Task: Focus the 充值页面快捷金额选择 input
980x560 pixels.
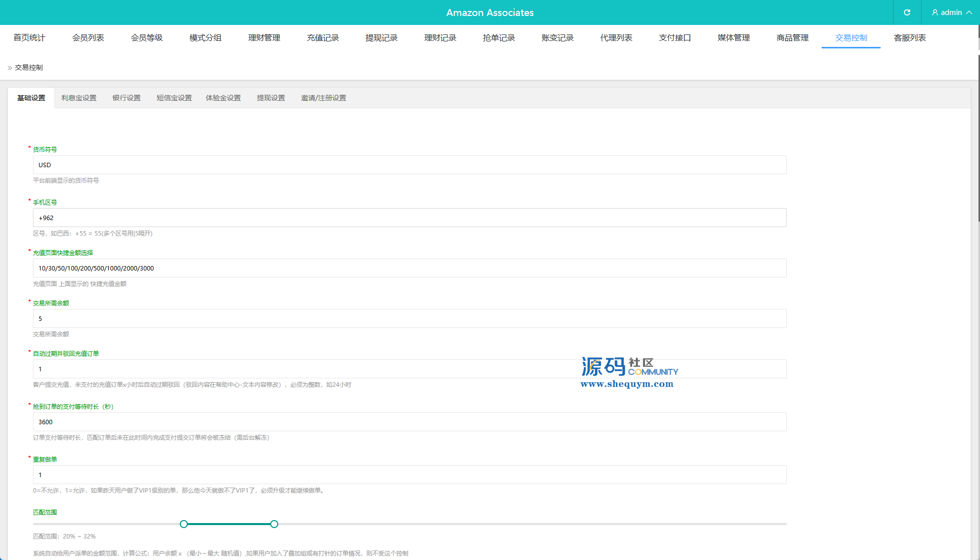Action: pos(410,268)
